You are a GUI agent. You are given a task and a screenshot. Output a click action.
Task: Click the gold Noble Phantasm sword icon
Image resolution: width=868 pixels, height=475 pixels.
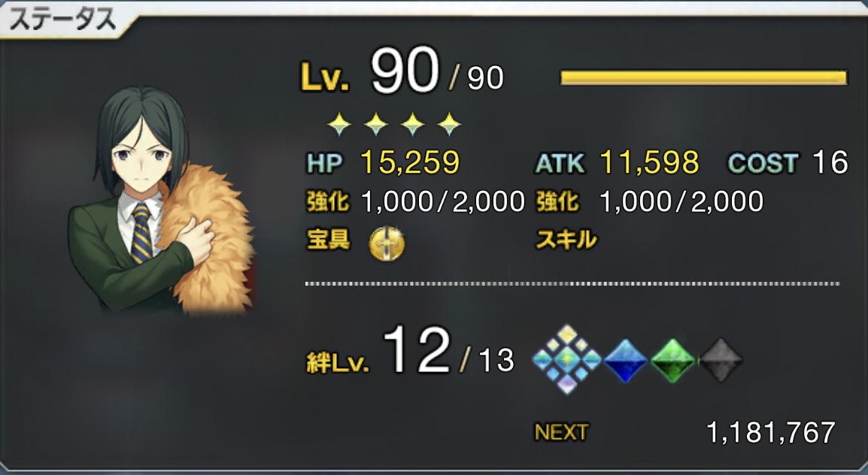click(387, 243)
